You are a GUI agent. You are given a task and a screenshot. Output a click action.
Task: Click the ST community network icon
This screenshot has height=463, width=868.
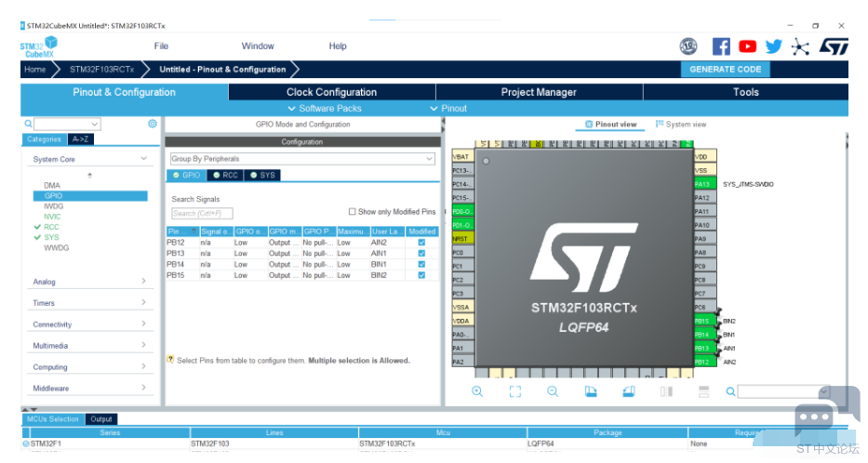[x=800, y=47]
